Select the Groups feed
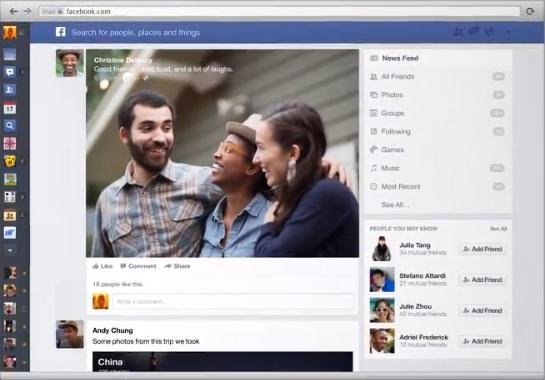This screenshot has height=380, width=545. pyautogui.click(x=438, y=113)
